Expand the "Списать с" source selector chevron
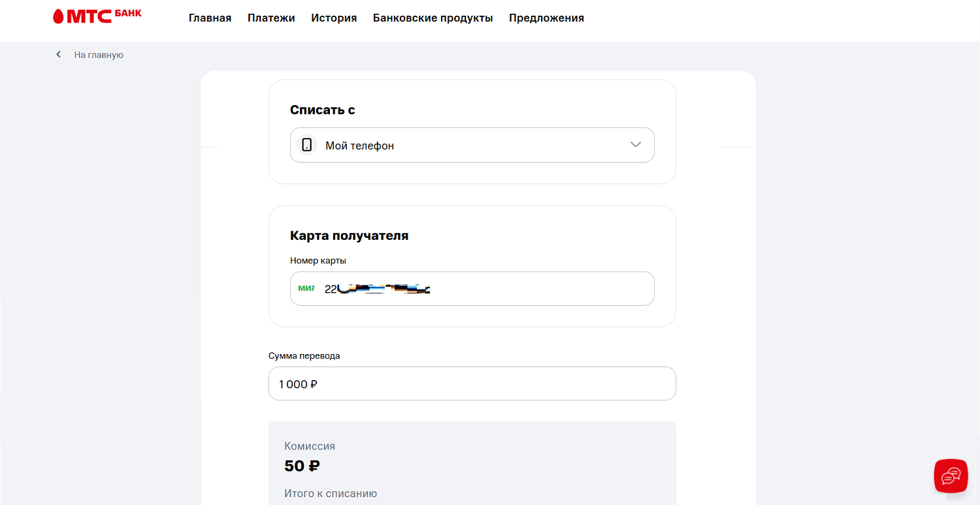The width and height of the screenshot is (980, 505). 634,145
